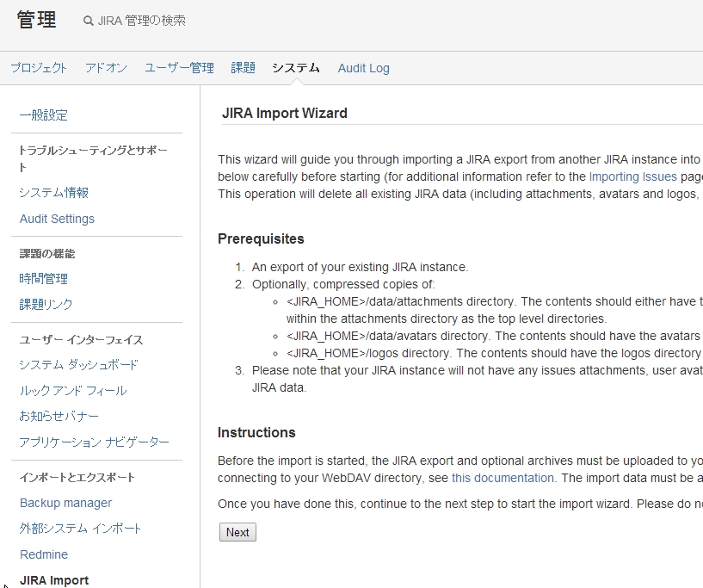Open Audit Settings sidebar link

57,219
